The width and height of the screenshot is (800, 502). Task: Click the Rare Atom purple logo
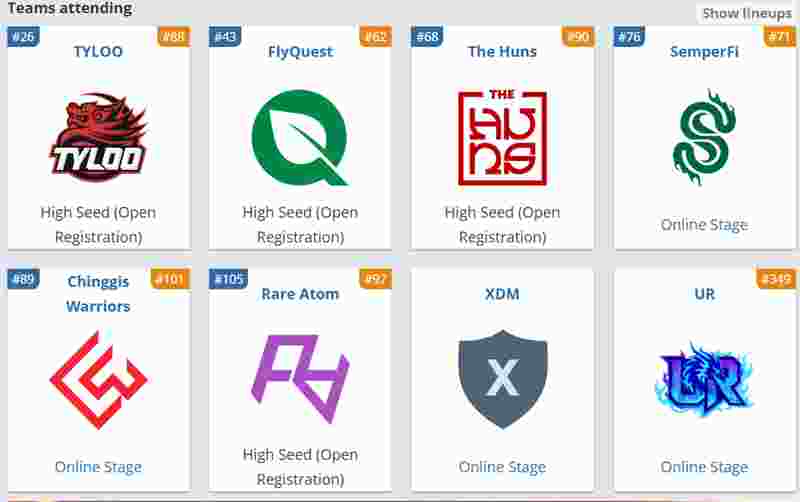pos(300,379)
